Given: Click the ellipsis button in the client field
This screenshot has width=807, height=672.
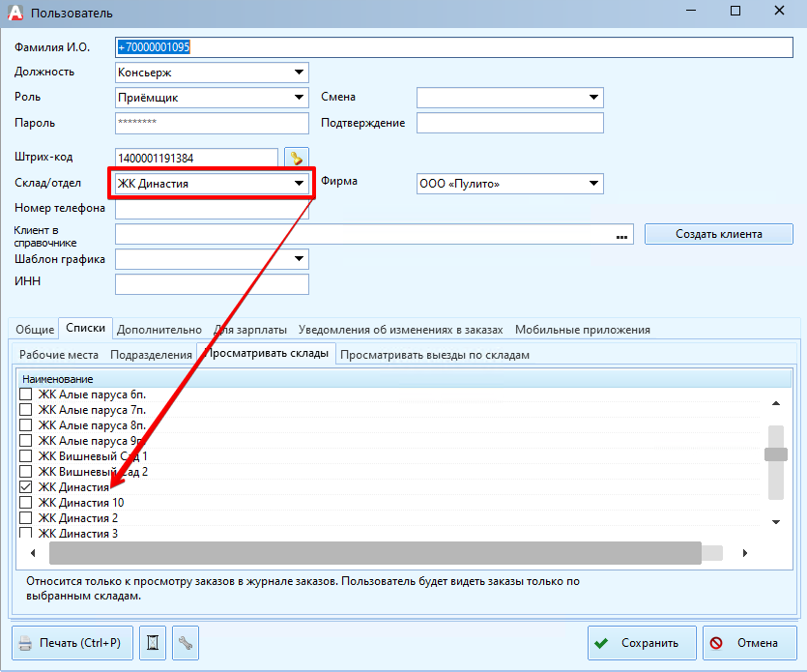Looking at the screenshot, I should click(x=621, y=235).
